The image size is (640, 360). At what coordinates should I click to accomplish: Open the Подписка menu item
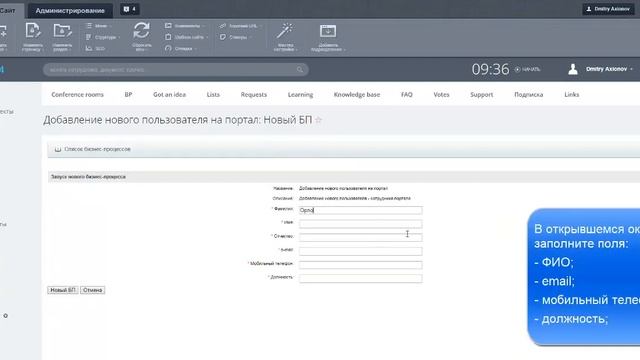[529, 94]
